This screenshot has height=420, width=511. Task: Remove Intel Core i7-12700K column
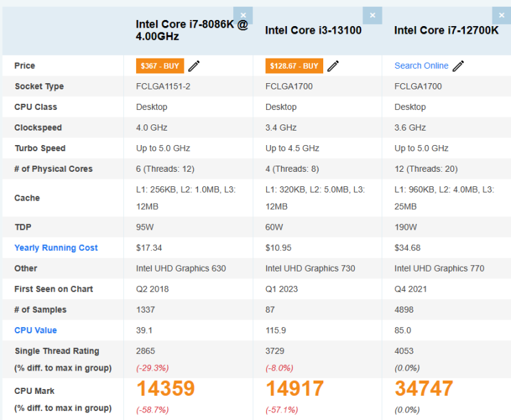501,15
